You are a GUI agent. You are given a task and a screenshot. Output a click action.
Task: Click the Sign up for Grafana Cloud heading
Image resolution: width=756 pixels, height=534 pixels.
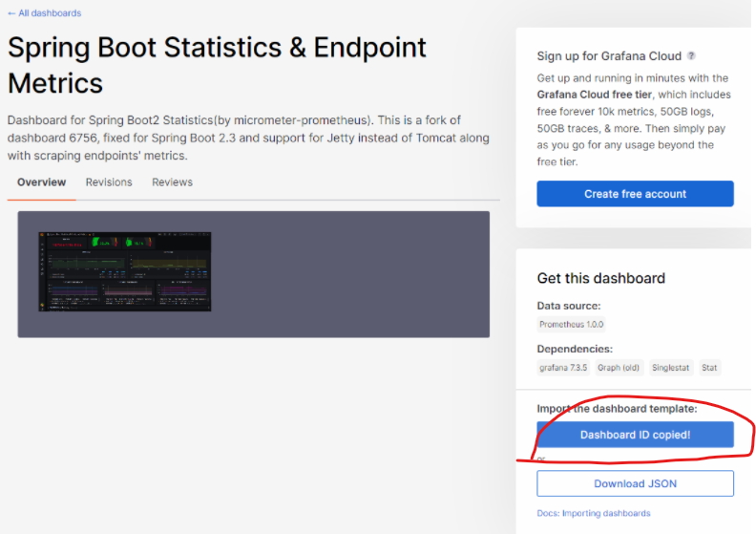click(x=609, y=56)
